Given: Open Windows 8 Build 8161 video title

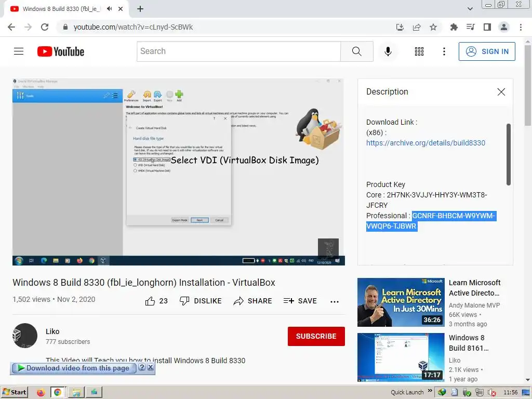Looking at the screenshot, I should (469, 343).
